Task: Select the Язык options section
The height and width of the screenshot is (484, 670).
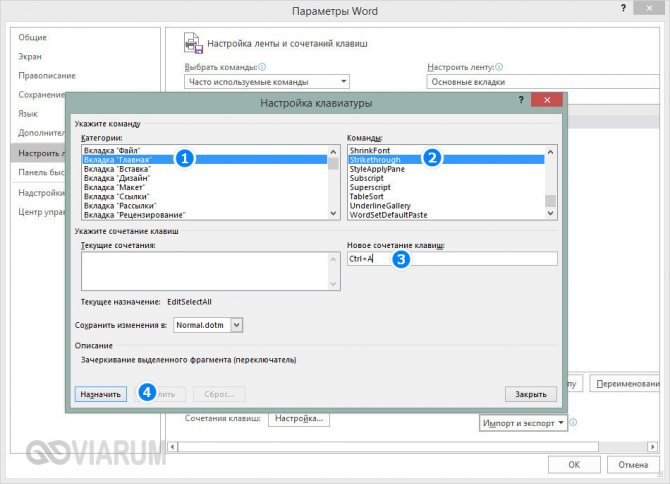Action: pyautogui.click(x=28, y=114)
